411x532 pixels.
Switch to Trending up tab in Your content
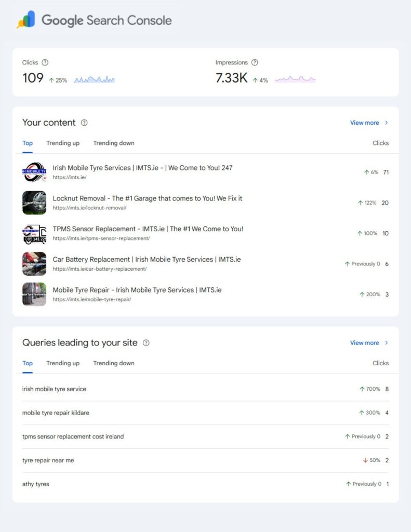click(63, 143)
